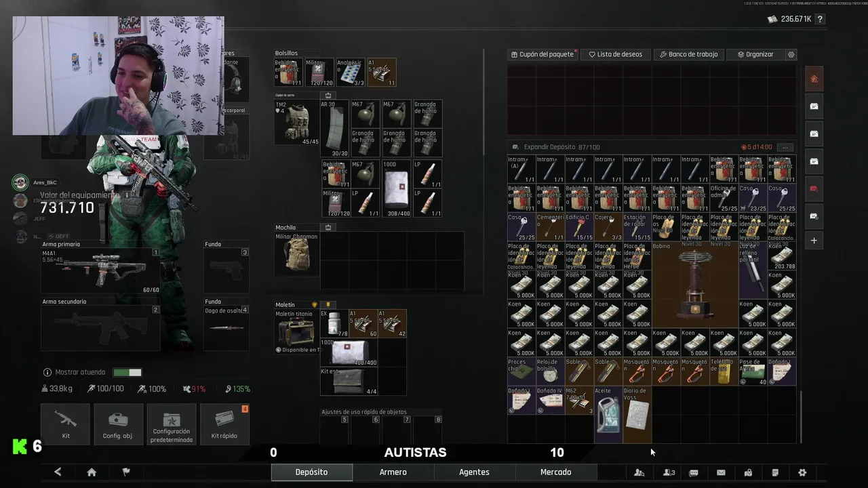Open the mail envelope icon
This screenshot has height=488, width=868.
point(721,472)
